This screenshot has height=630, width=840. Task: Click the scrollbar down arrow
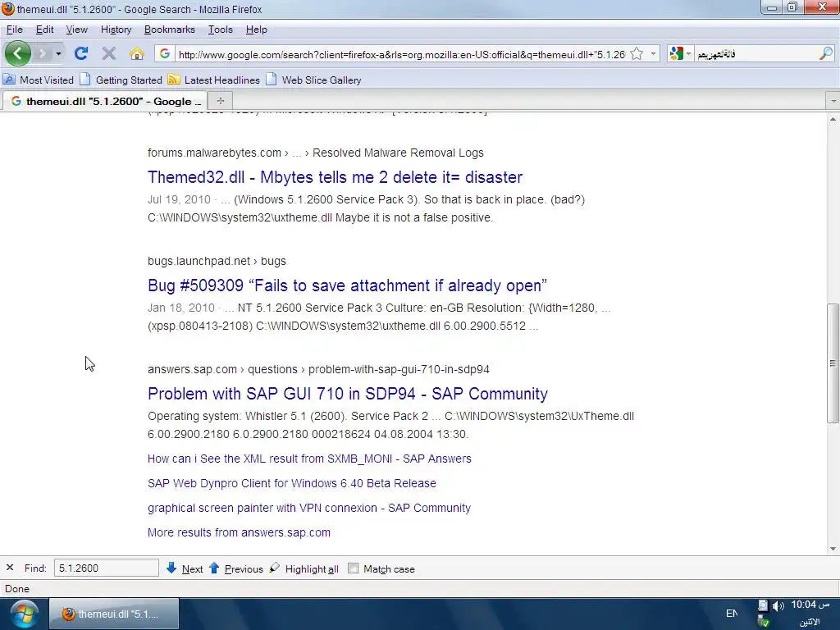pyautogui.click(x=833, y=549)
